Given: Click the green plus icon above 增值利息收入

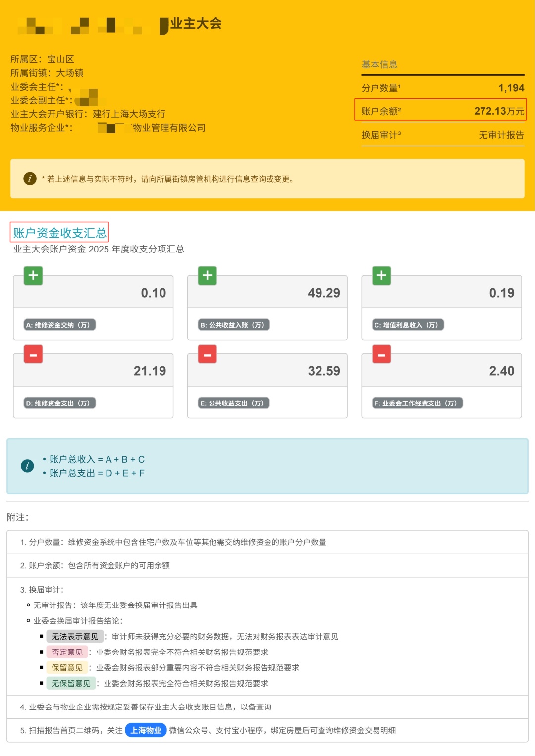Looking at the screenshot, I should pyautogui.click(x=381, y=275).
